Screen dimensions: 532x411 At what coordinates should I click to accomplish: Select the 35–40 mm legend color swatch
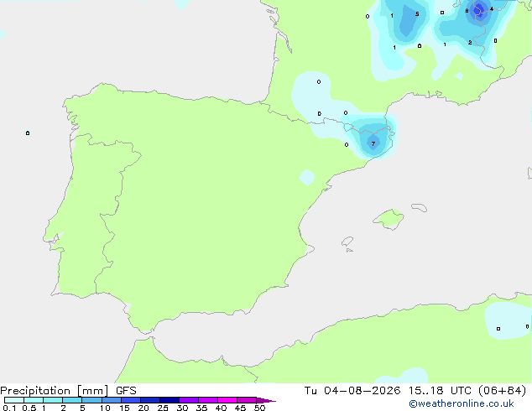coord(208,400)
